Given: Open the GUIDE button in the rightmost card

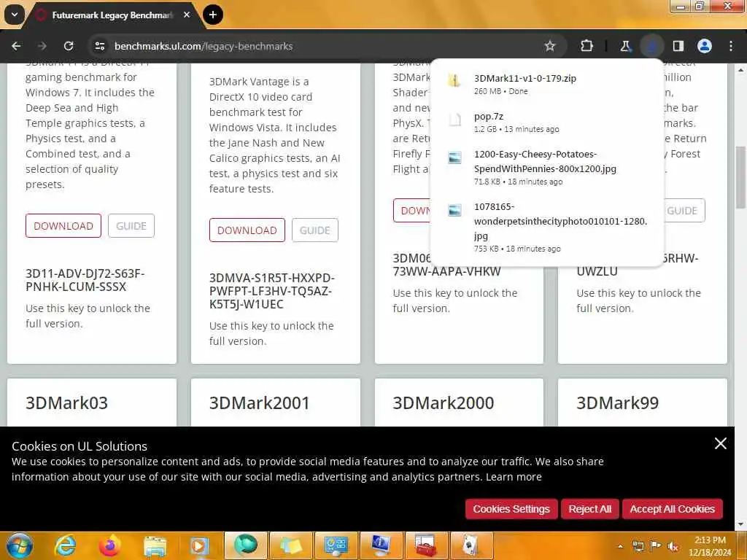Looking at the screenshot, I should click(684, 211).
